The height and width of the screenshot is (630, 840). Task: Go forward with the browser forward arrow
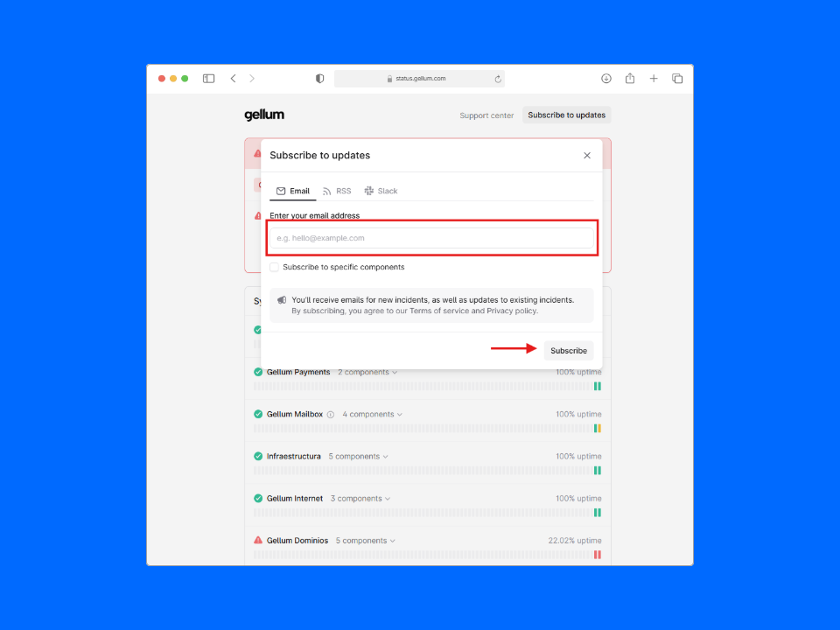pyautogui.click(x=252, y=79)
